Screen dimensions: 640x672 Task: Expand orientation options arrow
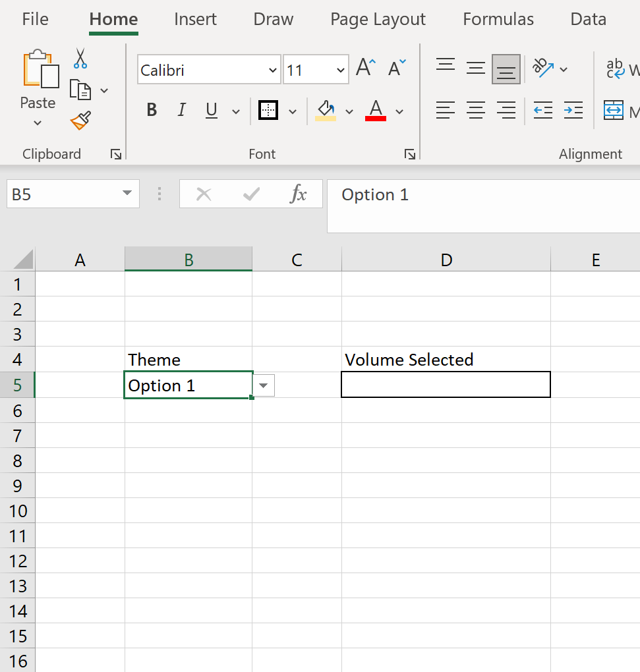(x=564, y=69)
